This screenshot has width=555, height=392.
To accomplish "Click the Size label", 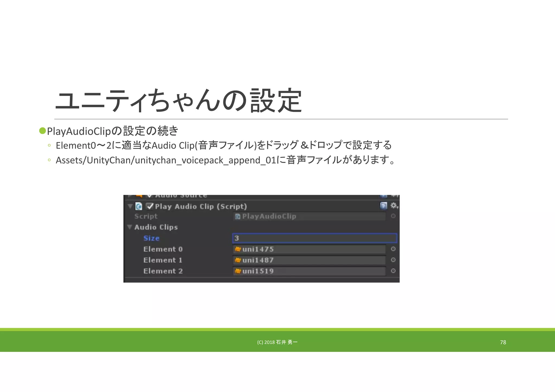I will (x=151, y=238).
